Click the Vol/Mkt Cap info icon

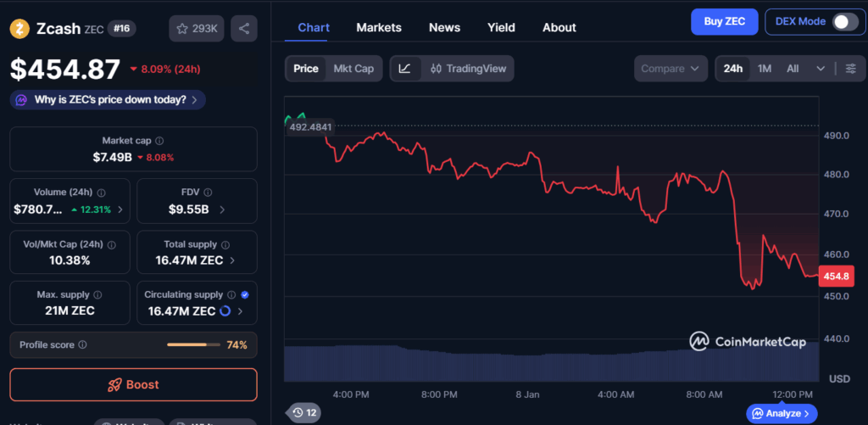[x=112, y=244]
